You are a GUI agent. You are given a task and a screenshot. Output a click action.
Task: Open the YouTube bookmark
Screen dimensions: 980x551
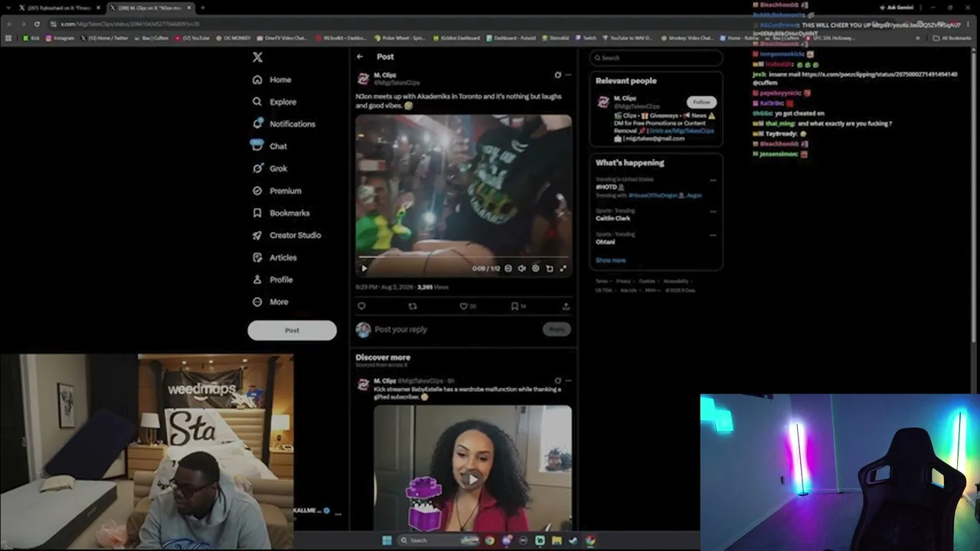click(193, 37)
